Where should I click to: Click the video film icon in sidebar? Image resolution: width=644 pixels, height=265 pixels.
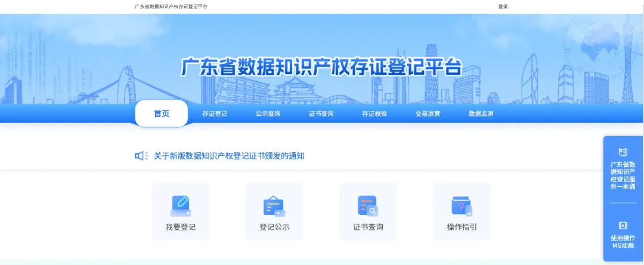[x=623, y=226]
